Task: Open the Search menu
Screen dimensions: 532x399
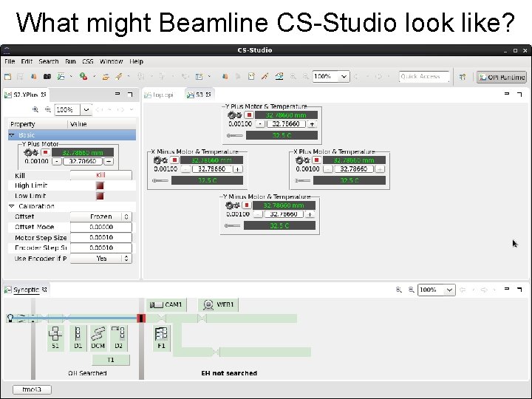Action: coord(49,61)
